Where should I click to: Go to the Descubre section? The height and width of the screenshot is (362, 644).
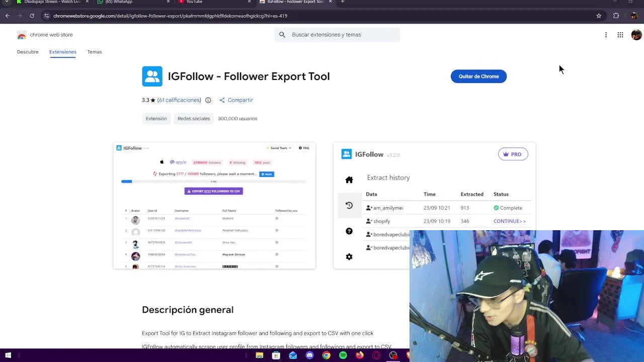pyautogui.click(x=28, y=52)
